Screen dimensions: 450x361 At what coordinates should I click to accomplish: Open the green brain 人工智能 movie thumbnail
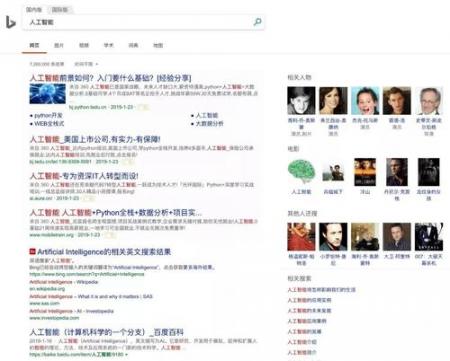click(x=301, y=172)
